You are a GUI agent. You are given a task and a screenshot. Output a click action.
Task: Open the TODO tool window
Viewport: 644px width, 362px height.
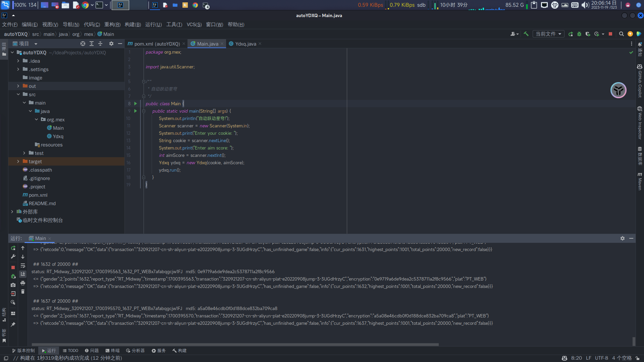click(x=70, y=351)
